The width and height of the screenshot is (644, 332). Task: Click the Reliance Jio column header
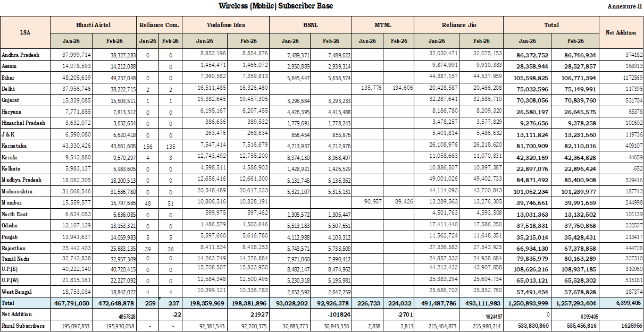tap(458, 24)
